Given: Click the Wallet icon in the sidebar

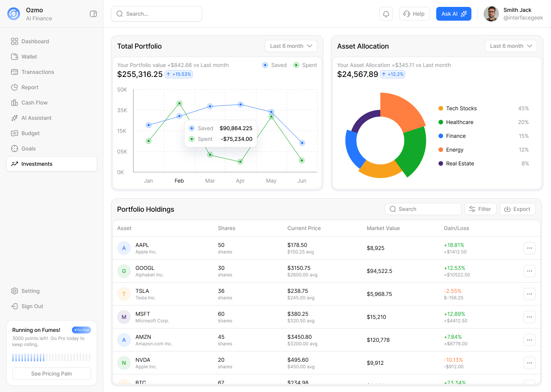Looking at the screenshot, I should point(15,57).
